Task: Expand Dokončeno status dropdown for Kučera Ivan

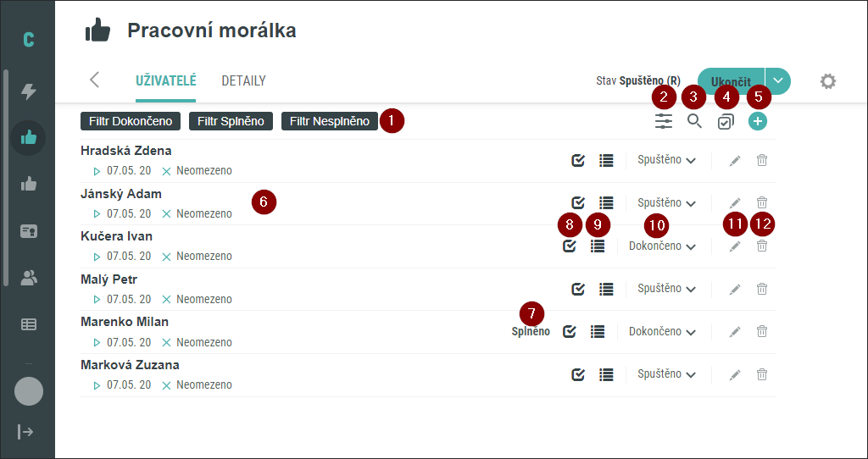Action: (x=662, y=246)
